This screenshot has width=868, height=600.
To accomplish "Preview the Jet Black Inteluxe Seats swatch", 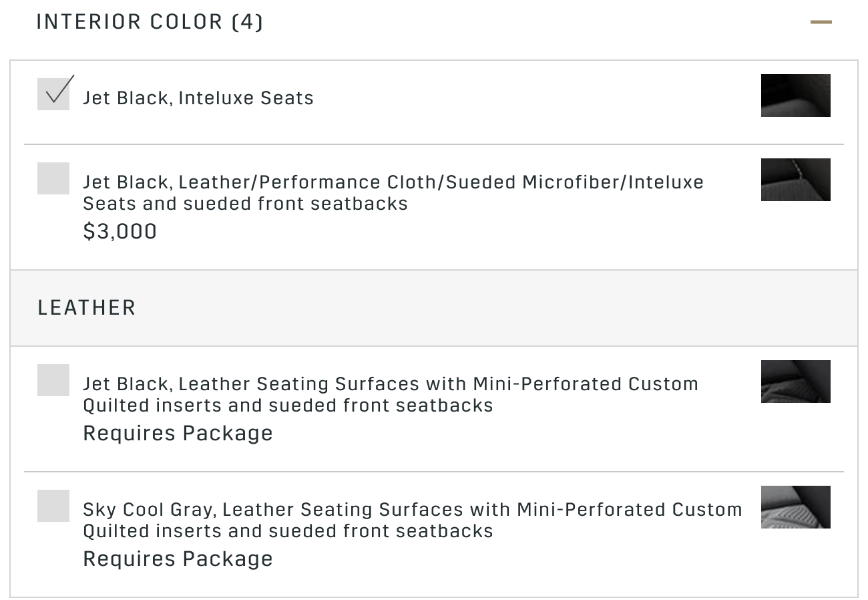I will tap(795, 96).
